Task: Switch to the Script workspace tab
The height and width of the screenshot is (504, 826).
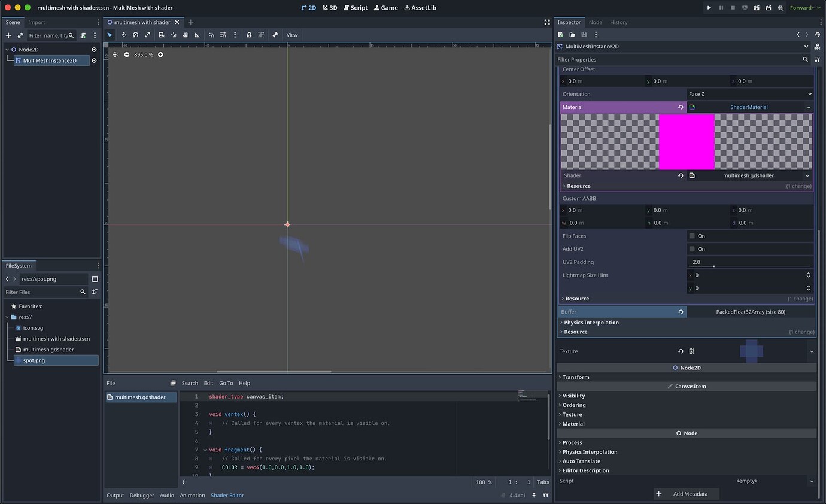Action: click(357, 7)
